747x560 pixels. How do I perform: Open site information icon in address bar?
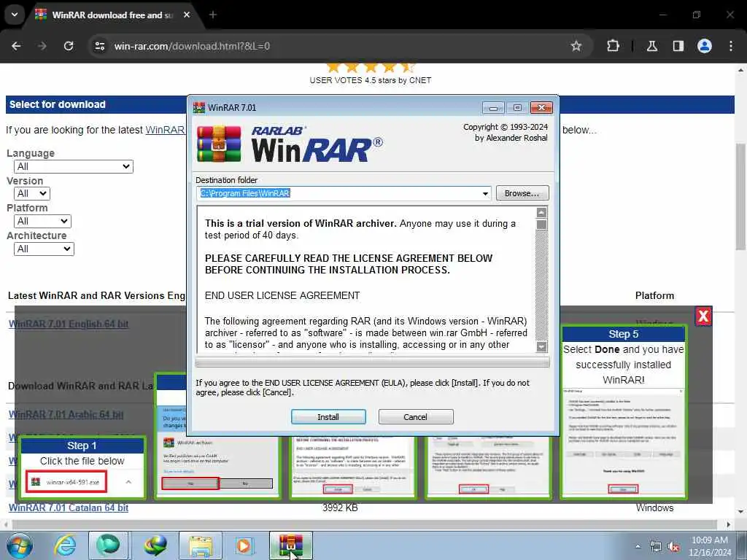pos(99,46)
